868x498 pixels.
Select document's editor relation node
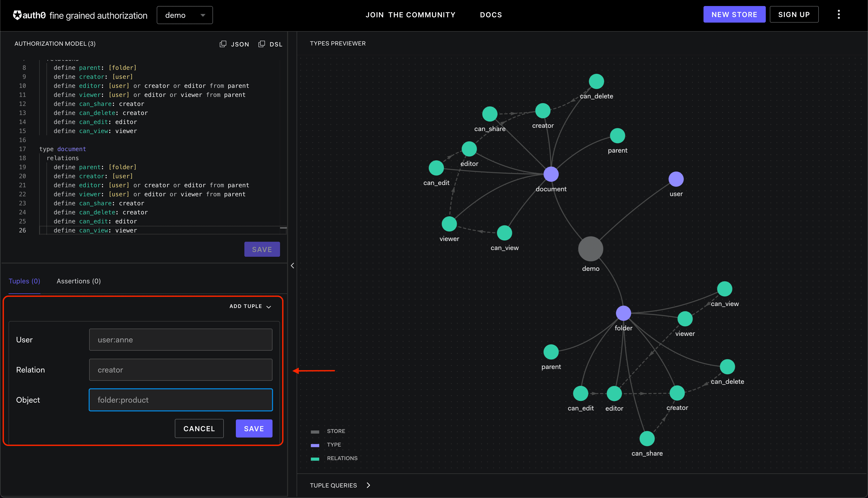point(469,149)
